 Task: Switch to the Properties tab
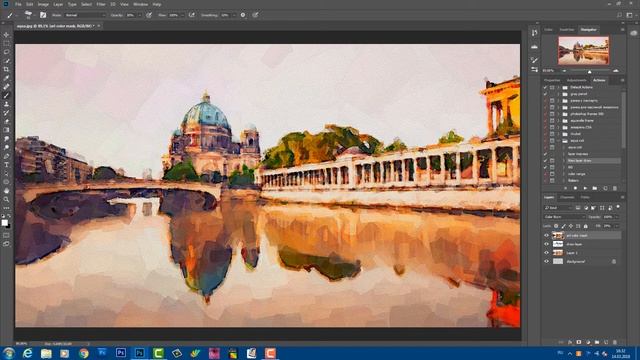tap(552, 80)
